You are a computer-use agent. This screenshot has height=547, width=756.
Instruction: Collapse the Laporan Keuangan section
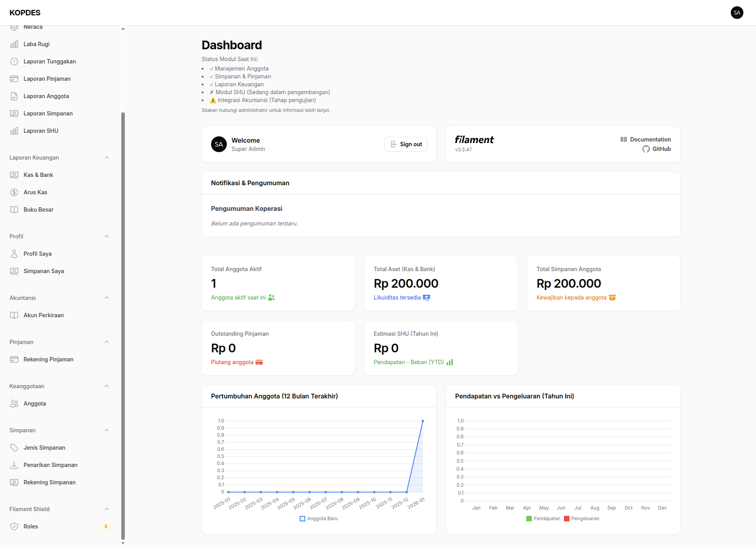107,157
